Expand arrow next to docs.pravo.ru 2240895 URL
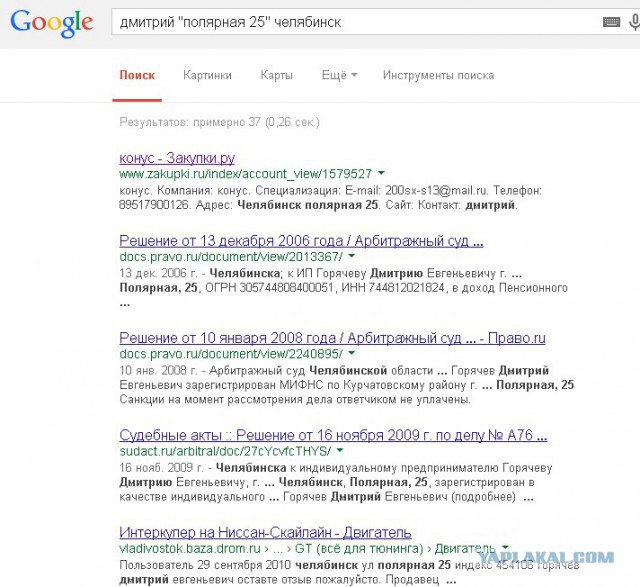Viewport: 640px width, 587px height. pyautogui.click(x=351, y=353)
